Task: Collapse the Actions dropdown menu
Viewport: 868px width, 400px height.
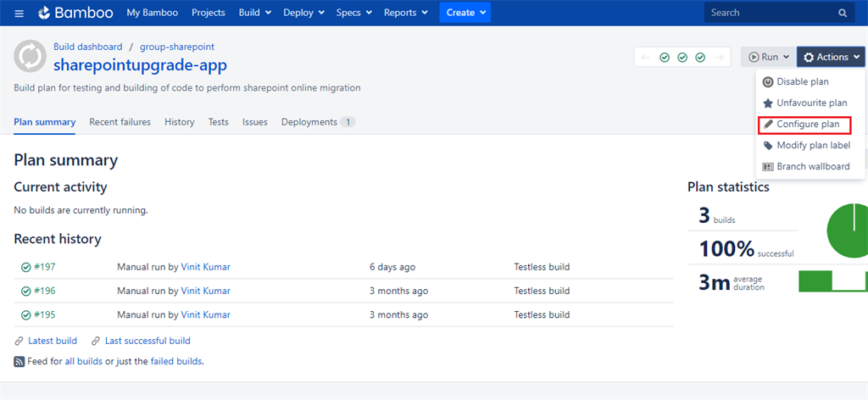Action: click(831, 57)
